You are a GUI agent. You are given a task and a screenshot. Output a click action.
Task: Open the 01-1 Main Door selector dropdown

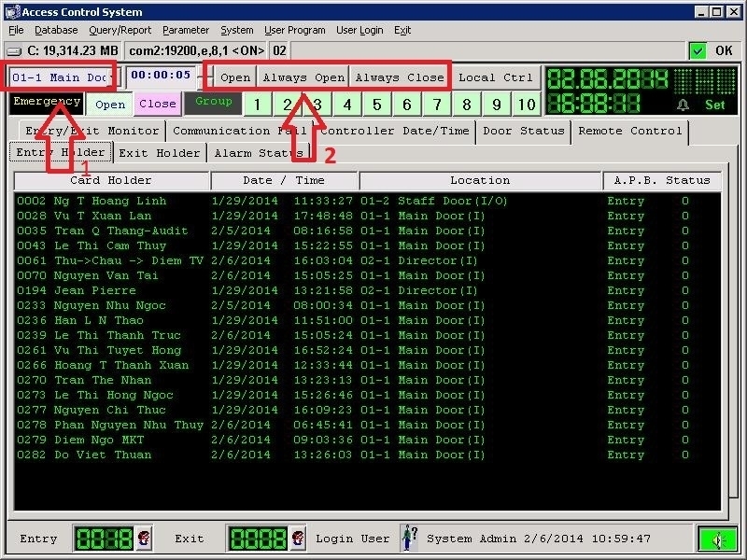[x=62, y=76]
